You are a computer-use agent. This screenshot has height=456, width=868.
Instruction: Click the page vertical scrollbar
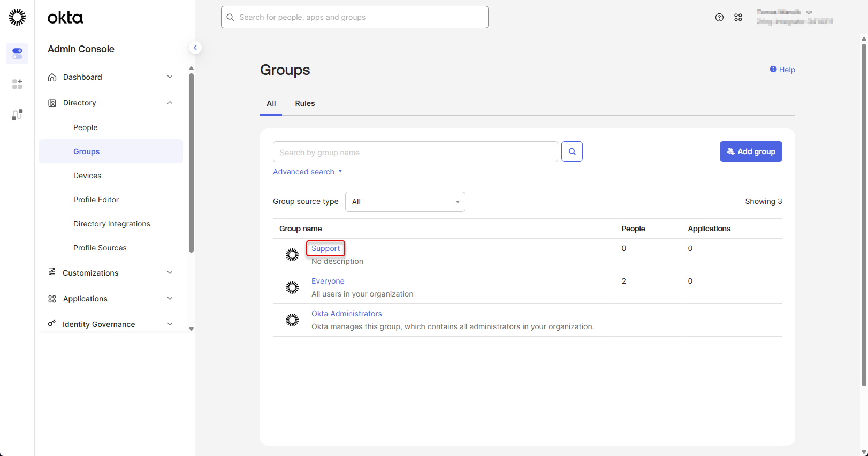864,214
